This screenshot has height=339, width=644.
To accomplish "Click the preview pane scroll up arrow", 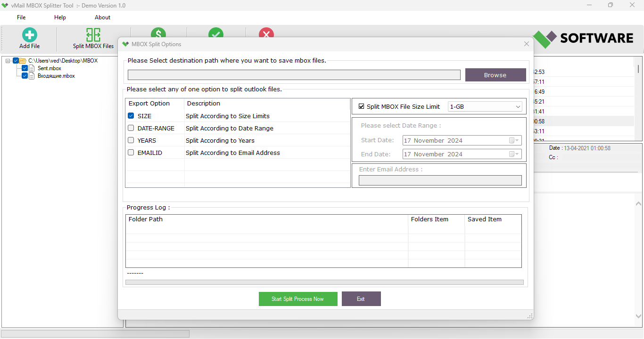I will [x=639, y=204].
